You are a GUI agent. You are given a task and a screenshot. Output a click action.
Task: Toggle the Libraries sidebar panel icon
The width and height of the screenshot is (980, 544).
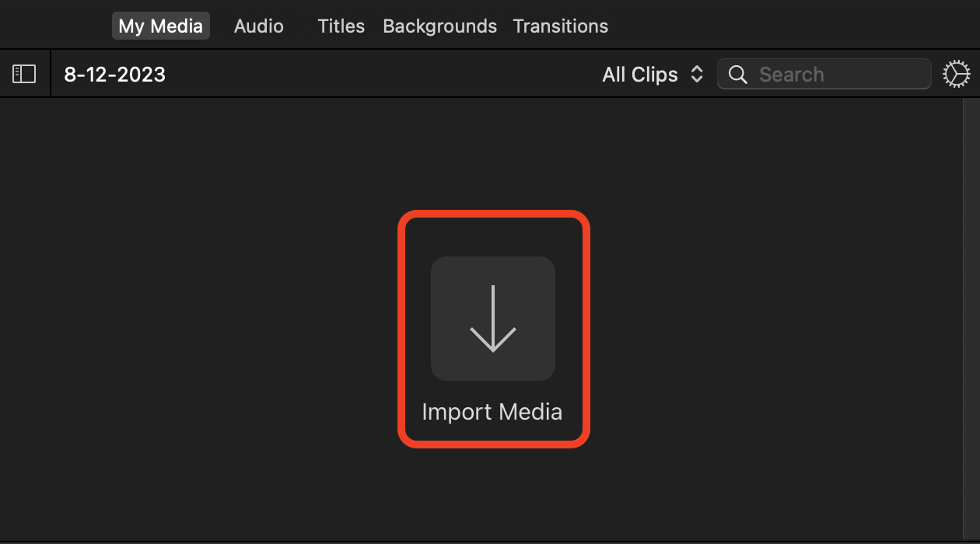tap(23, 73)
